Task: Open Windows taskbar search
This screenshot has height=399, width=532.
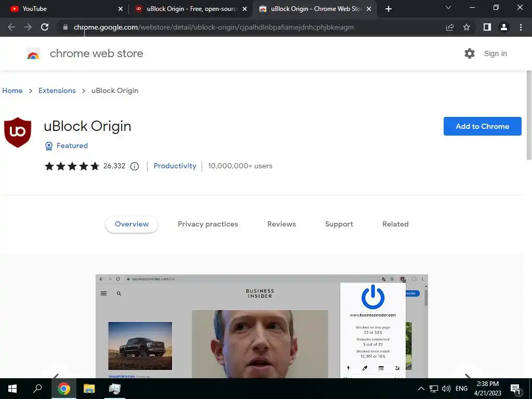Action: coord(37,389)
